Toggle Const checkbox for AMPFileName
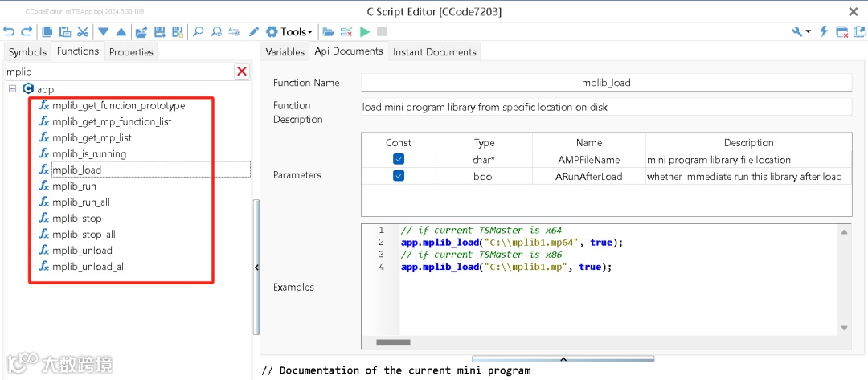Screen dimensions: 868x380 399,159
